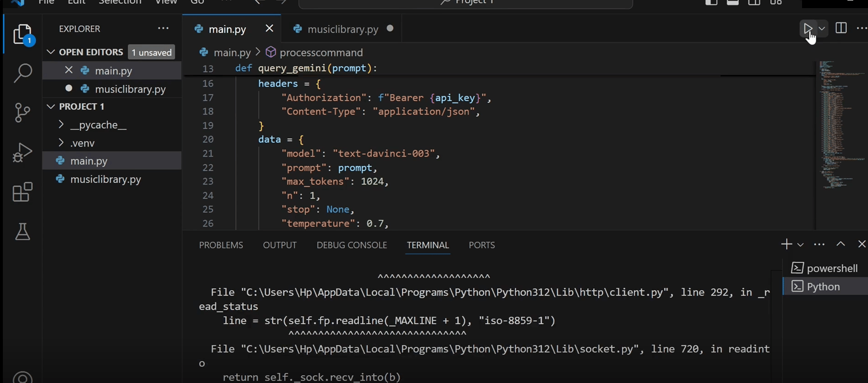Close the terminal panel
The height and width of the screenshot is (383, 868).
(862, 245)
